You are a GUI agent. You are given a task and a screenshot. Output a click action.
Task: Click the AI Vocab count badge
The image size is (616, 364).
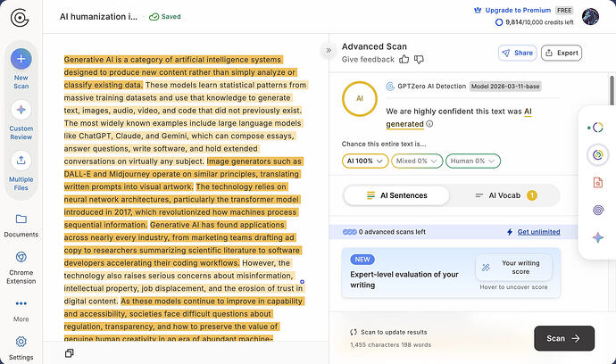tap(532, 195)
